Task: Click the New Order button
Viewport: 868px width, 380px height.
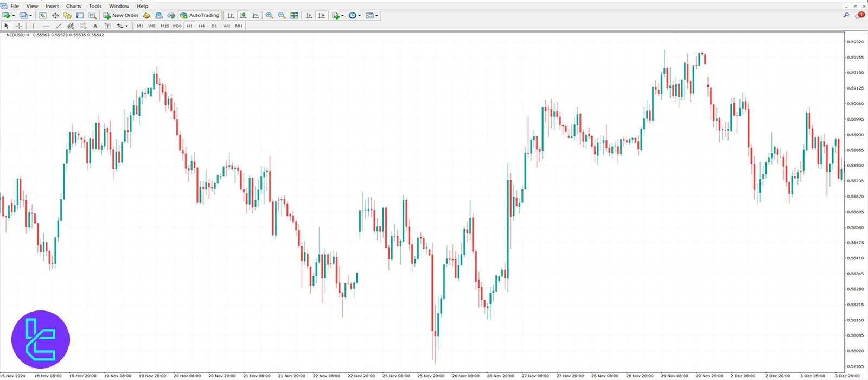Action: click(x=121, y=16)
